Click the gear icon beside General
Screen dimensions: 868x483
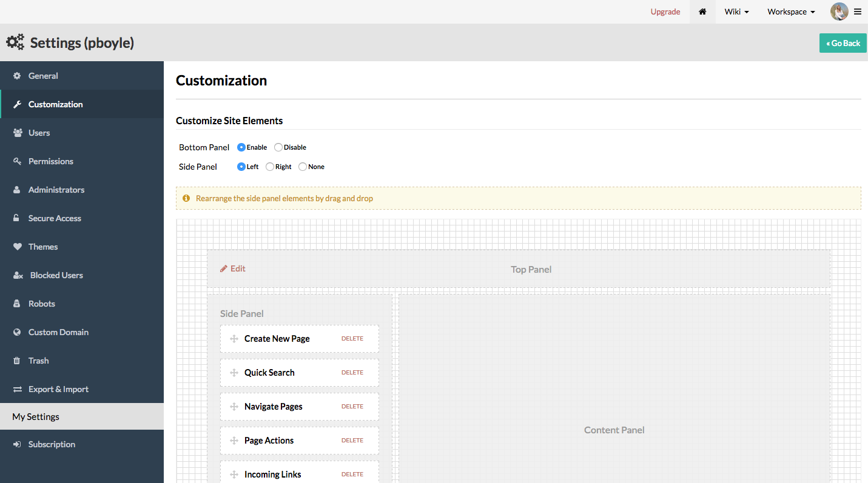[17, 76]
